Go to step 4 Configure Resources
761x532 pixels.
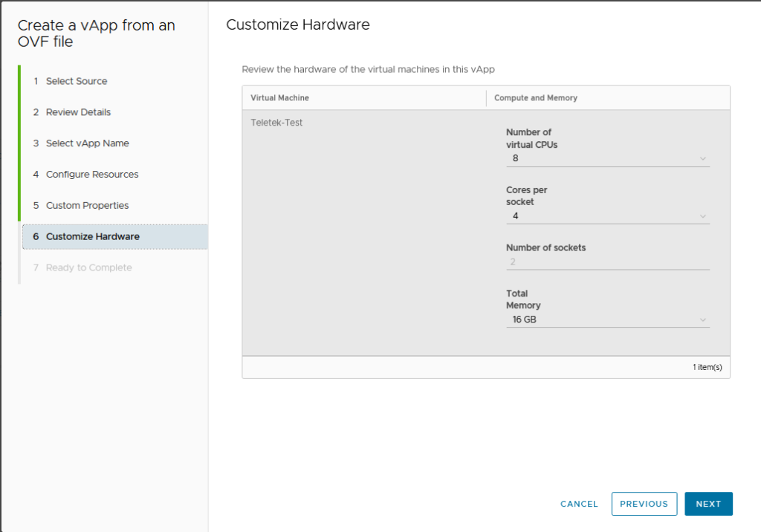pyautogui.click(x=86, y=175)
